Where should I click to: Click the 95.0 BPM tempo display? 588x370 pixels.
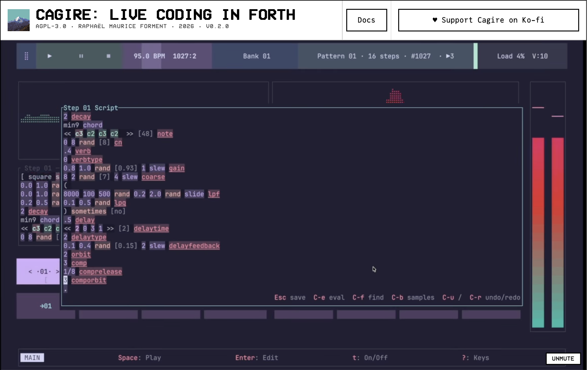[149, 56]
